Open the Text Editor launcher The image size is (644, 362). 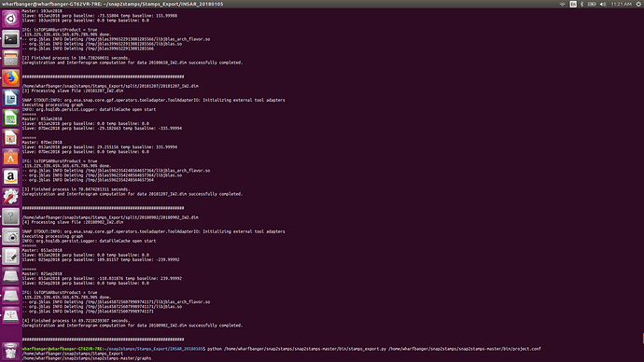pos(10,257)
